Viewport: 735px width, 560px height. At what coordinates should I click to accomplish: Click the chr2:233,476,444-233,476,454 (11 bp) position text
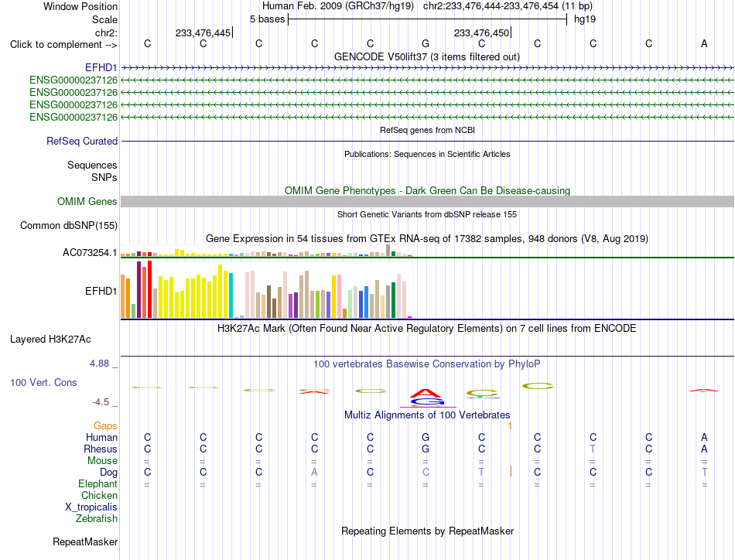(x=508, y=6)
